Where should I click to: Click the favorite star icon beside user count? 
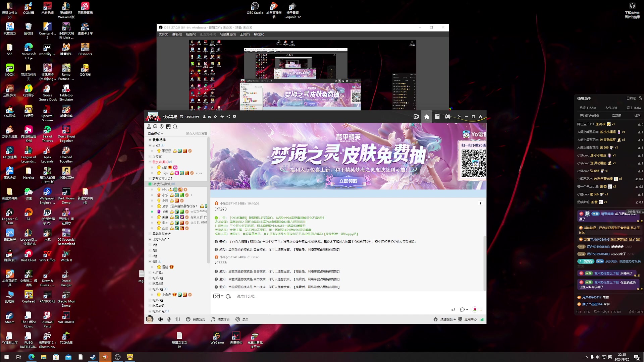(x=215, y=117)
